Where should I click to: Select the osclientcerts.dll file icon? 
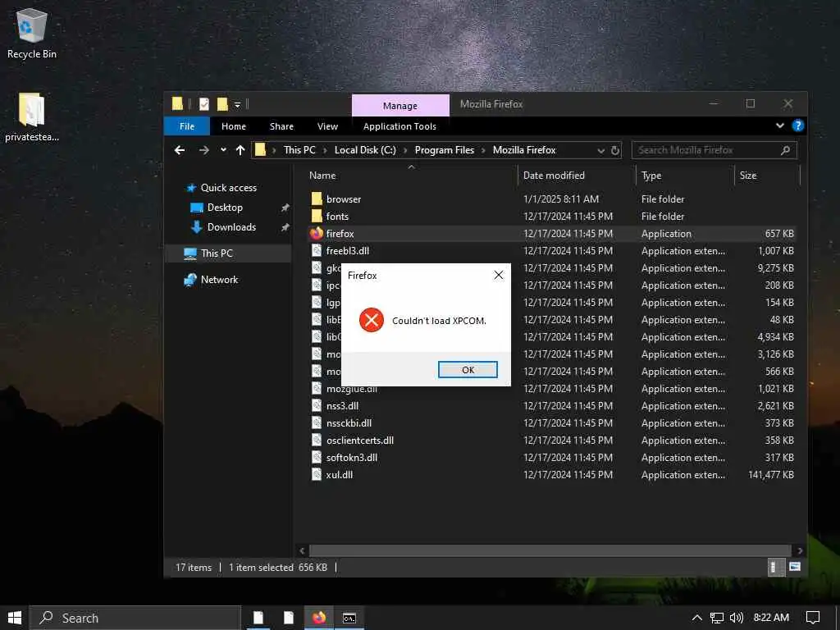tap(317, 440)
